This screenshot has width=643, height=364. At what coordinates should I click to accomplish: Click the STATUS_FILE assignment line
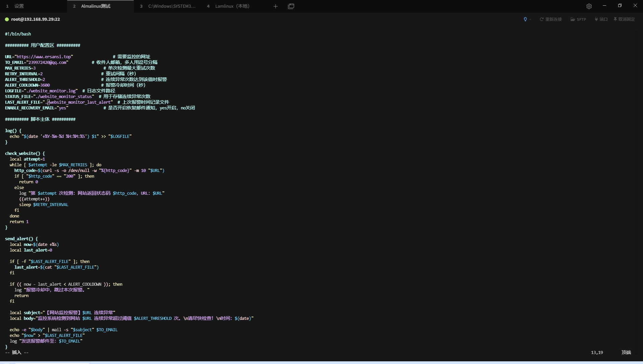50,97
